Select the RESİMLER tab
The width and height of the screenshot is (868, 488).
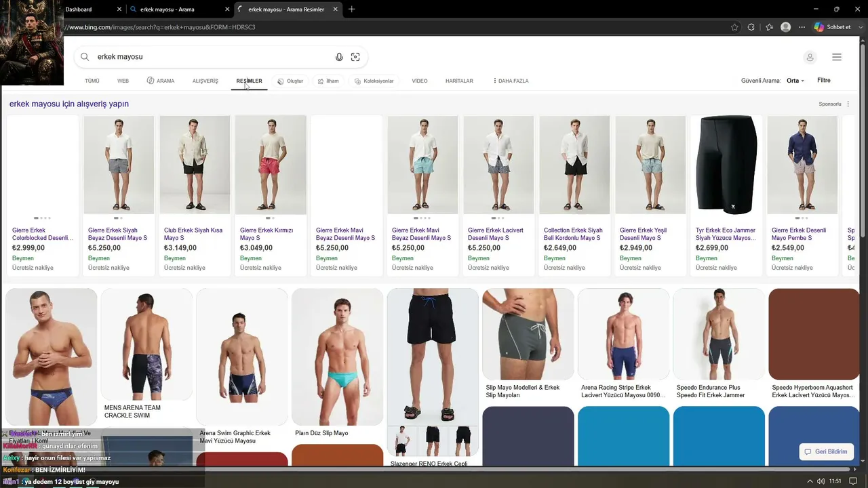pyautogui.click(x=249, y=81)
